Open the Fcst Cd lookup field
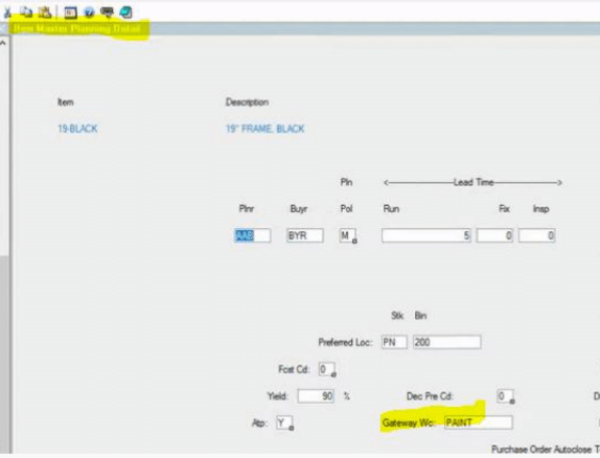The image size is (600, 458). coord(327,370)
